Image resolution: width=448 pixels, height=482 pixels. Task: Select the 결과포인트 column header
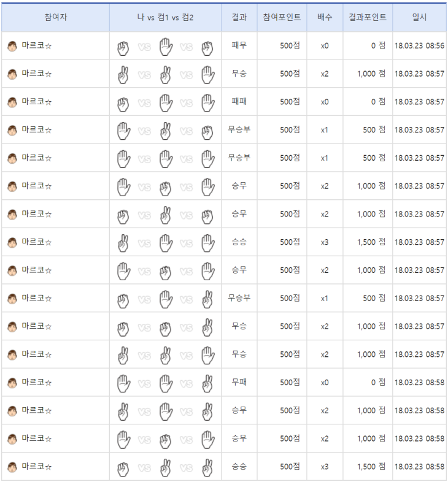[x=367, y=18]
